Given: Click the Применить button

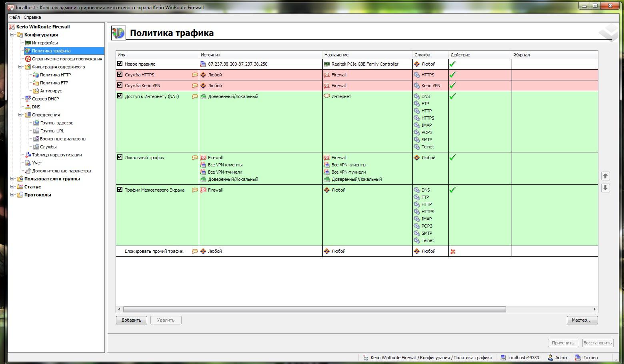Looking at the screenshot, I should click(x=563, y=343).
